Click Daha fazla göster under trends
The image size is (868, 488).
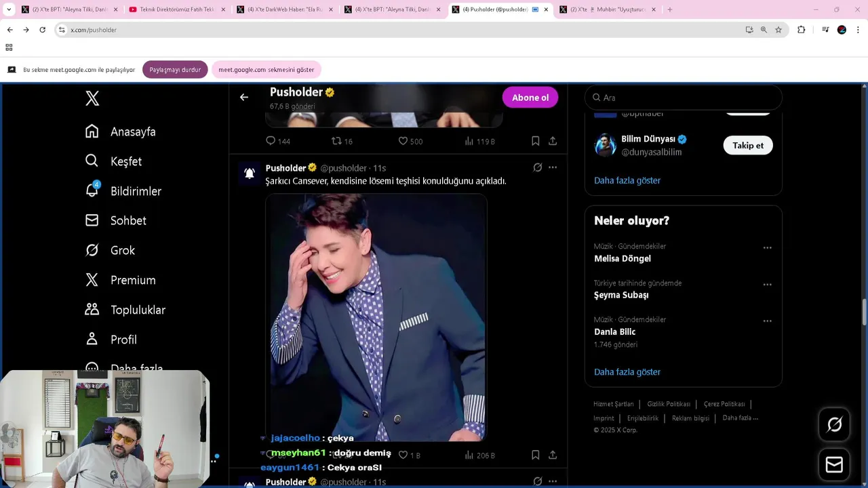pos(627,371)
